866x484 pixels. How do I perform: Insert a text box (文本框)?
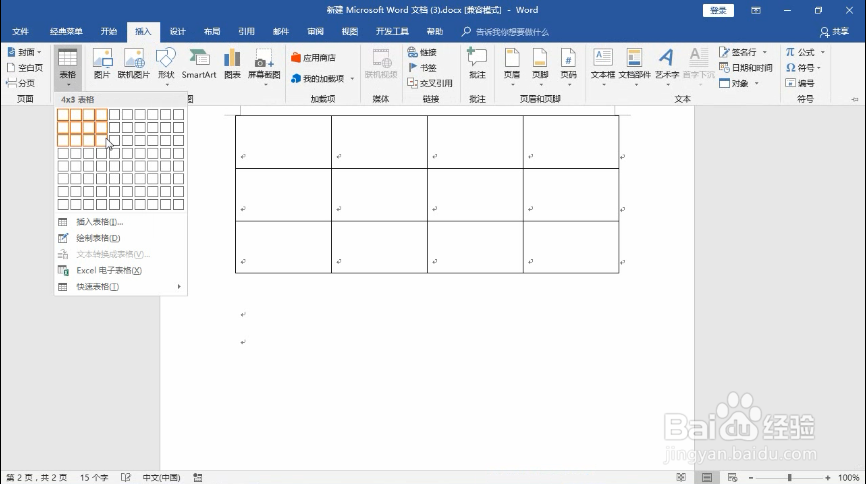point(603,66)
